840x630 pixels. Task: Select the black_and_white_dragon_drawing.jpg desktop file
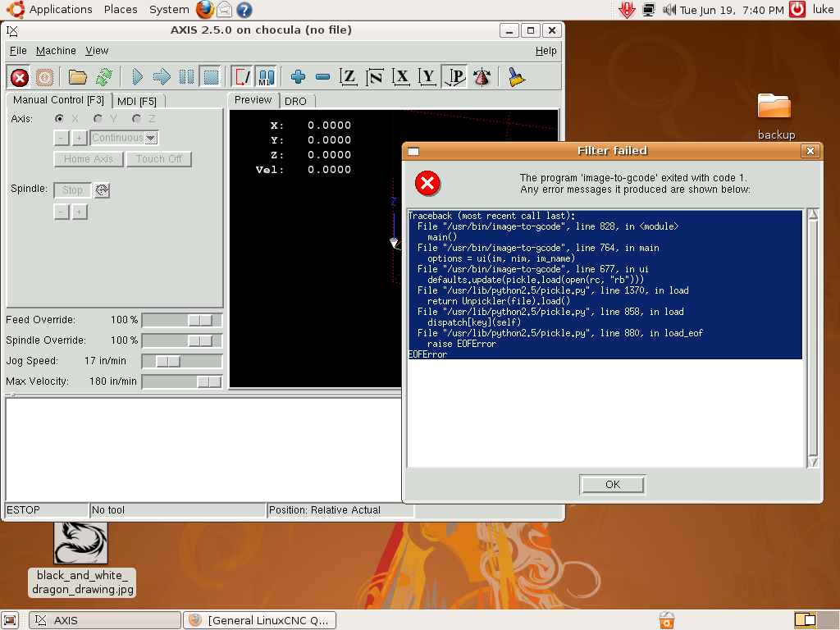point(81,559)
